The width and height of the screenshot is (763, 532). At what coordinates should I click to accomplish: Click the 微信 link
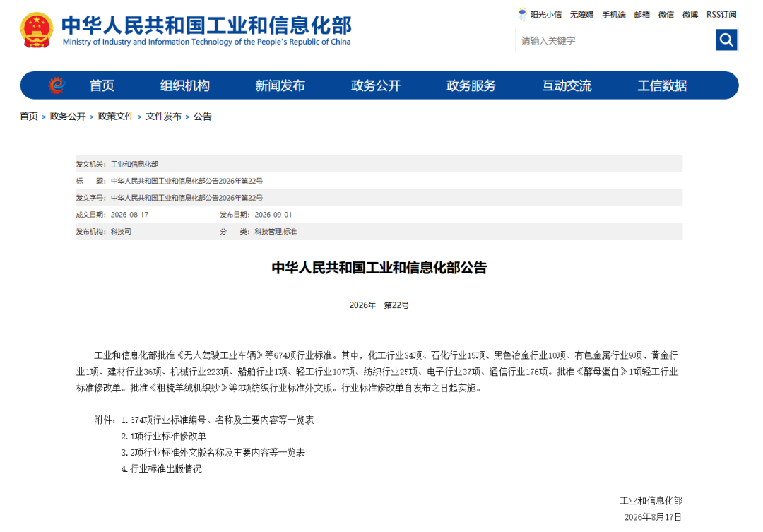tap(666, 15)
